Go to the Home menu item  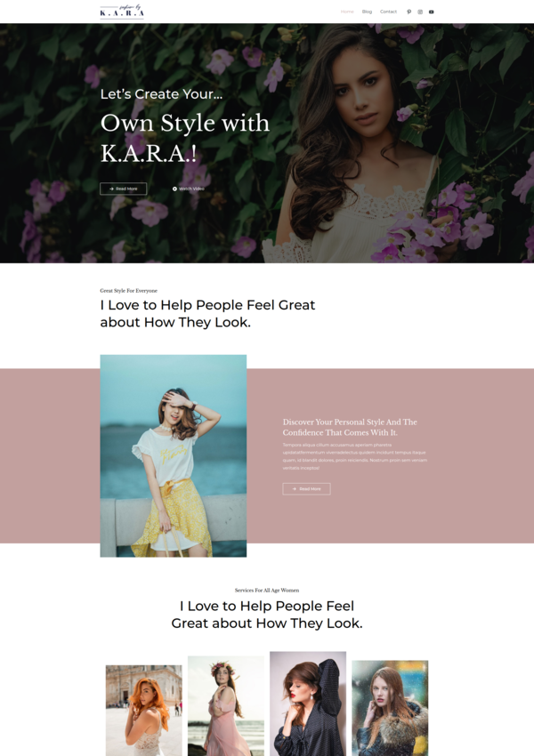[347, 12]
